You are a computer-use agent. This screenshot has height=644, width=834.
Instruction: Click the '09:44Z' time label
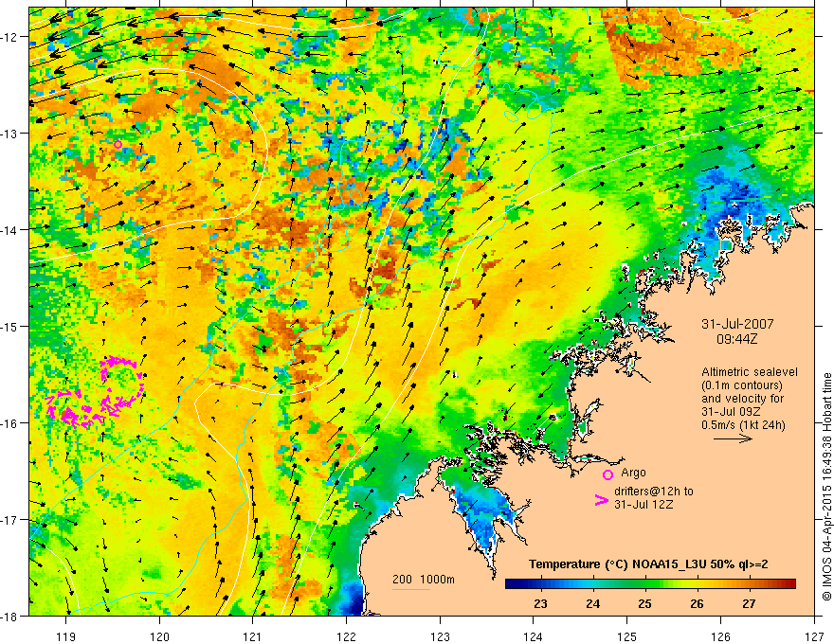pyautogui.click(x=737, y=338)
